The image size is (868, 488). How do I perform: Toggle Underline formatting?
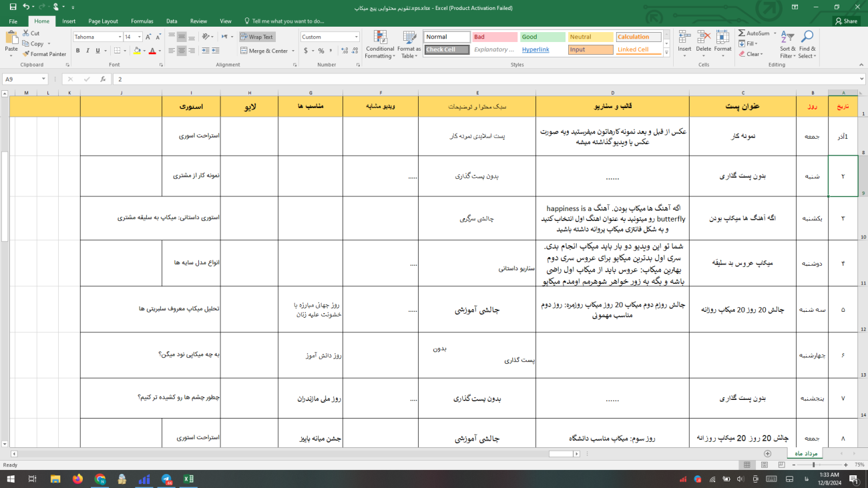(97, 51)
